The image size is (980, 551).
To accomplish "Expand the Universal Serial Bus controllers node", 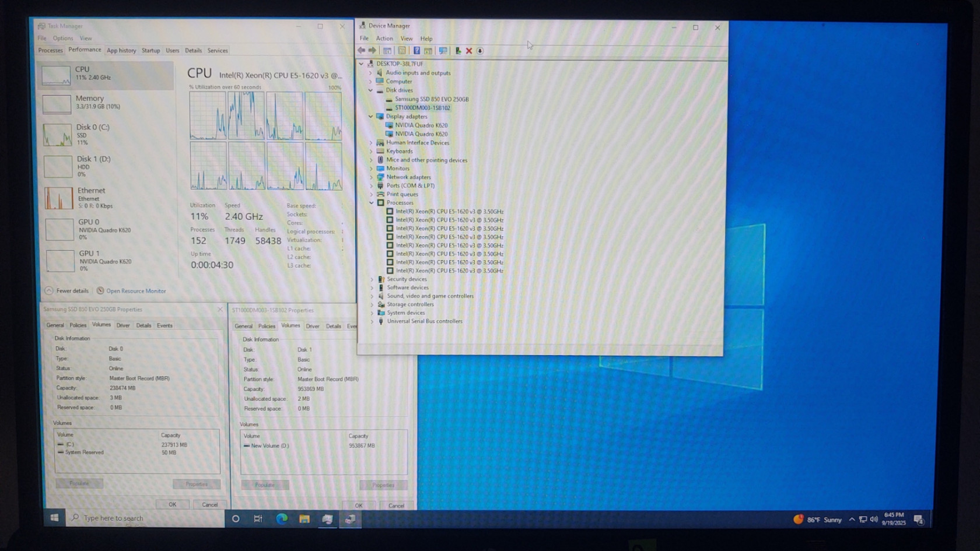I will [x=372, y=321].
